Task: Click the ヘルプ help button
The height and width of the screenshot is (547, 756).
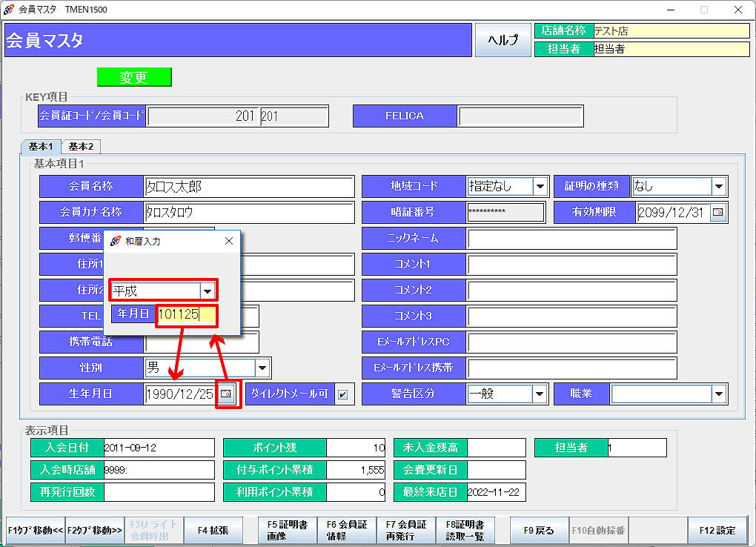Action: [x=503, y=40]
